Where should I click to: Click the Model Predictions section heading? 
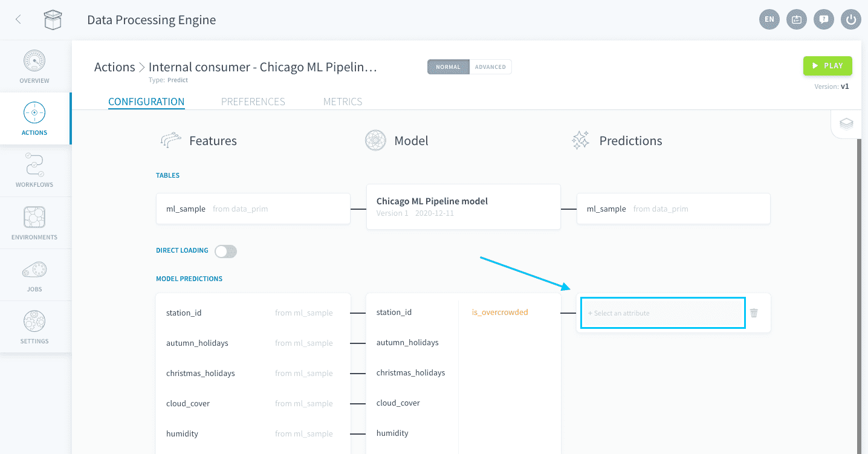[x=189, y=279]
